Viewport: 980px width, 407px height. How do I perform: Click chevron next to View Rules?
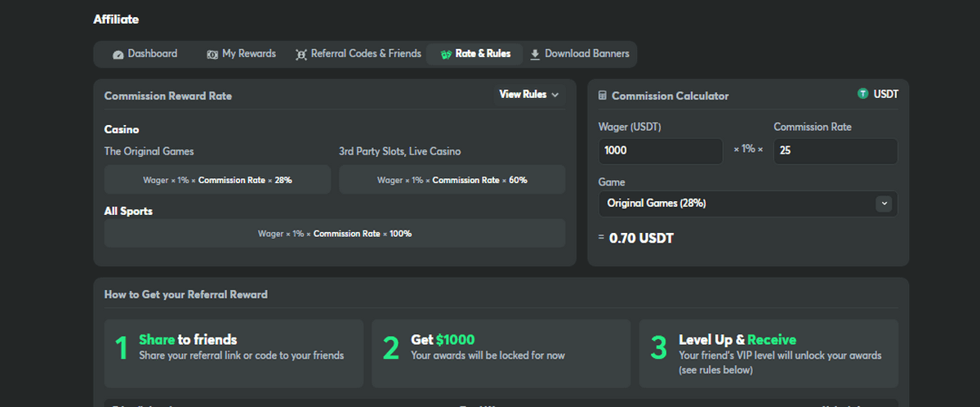tap(555, 95)
